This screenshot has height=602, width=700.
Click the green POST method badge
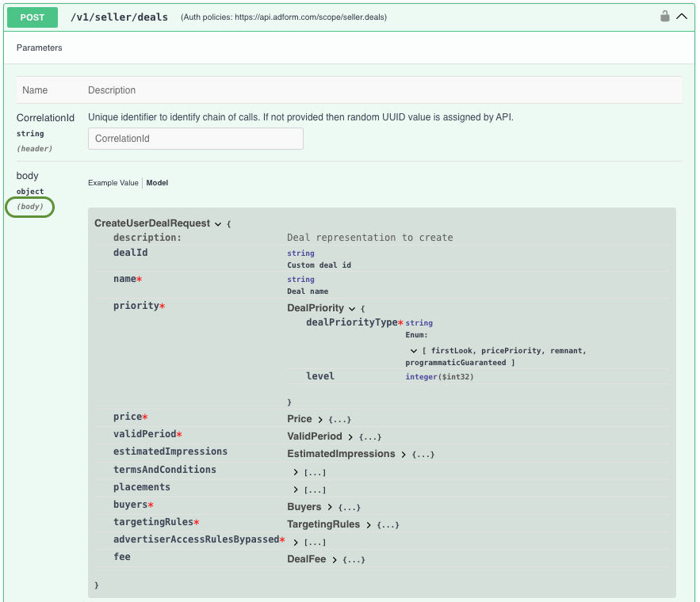tap(33, 17)
